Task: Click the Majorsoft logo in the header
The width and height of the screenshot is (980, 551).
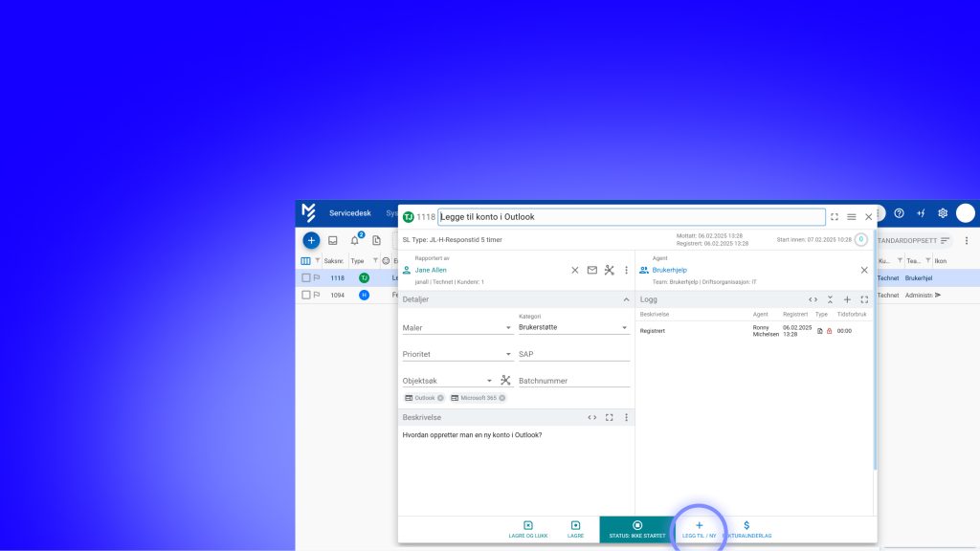Action: [309, 213]
